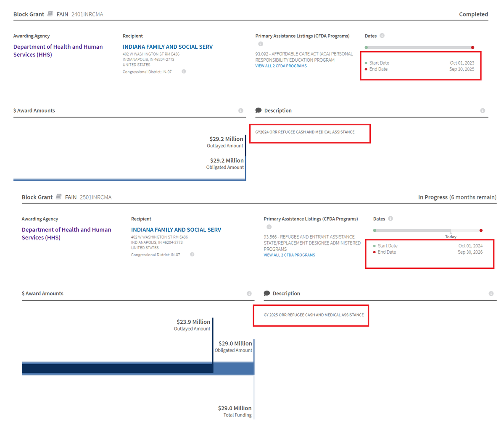This screenshot has width=504, height=425.
Task: Click the Oct 01, 2024 start date value
Action: coord(470,246)
